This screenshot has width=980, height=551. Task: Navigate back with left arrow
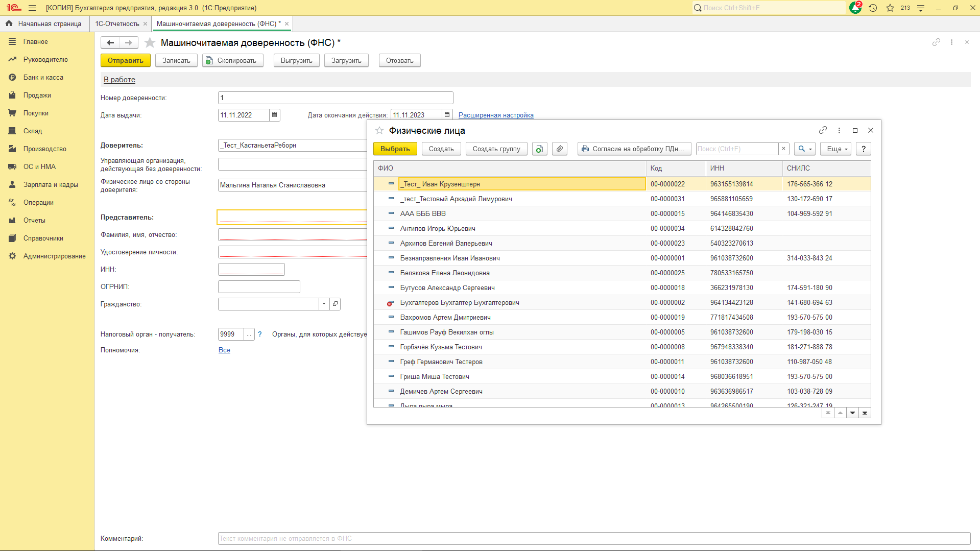point(110,43)
